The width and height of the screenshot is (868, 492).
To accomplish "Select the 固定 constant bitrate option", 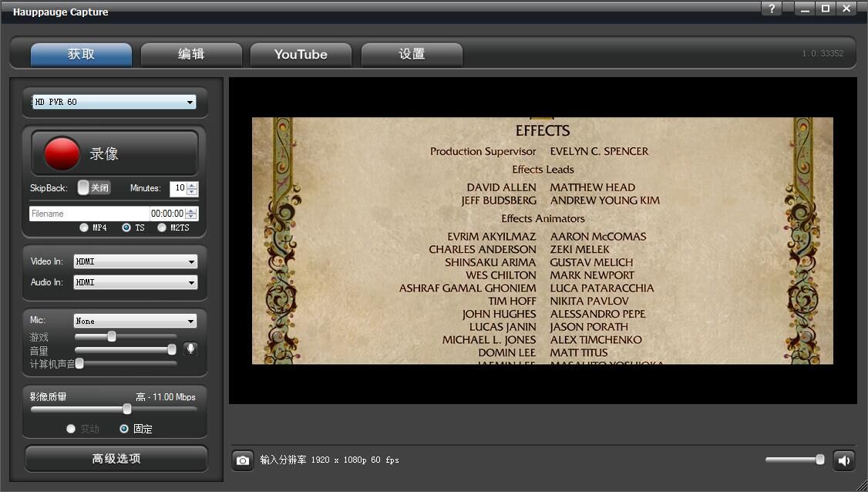I will pyautogui.click(x=124, y=429).
